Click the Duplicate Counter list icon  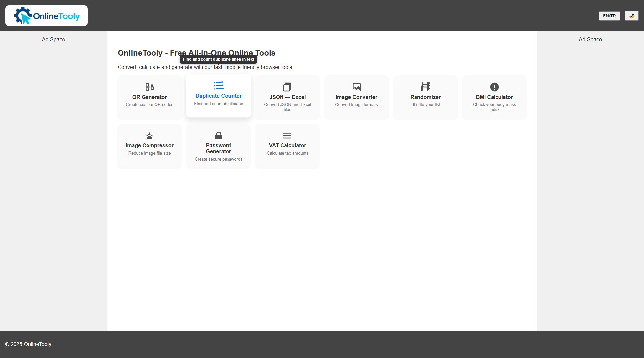(219, 85)
